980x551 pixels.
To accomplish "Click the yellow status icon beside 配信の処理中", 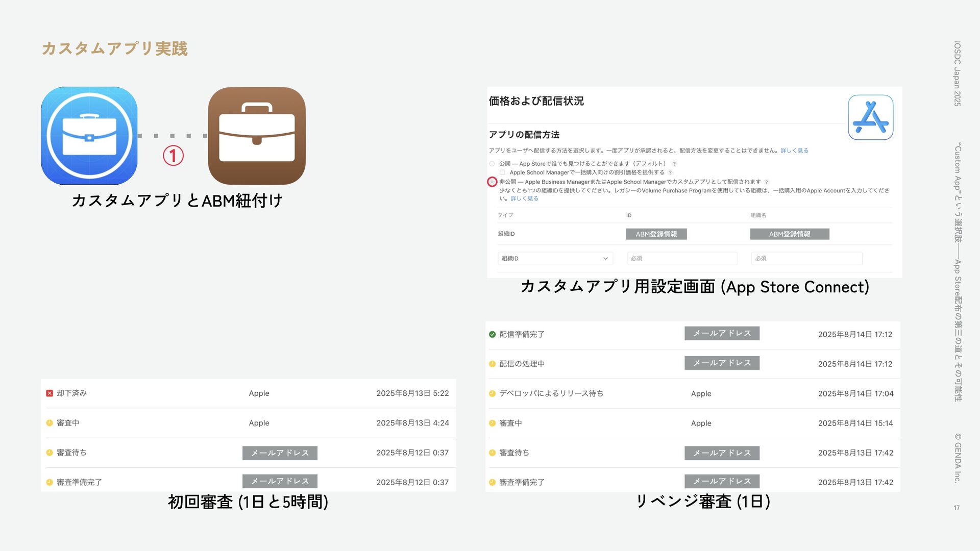I will [492, 364].
